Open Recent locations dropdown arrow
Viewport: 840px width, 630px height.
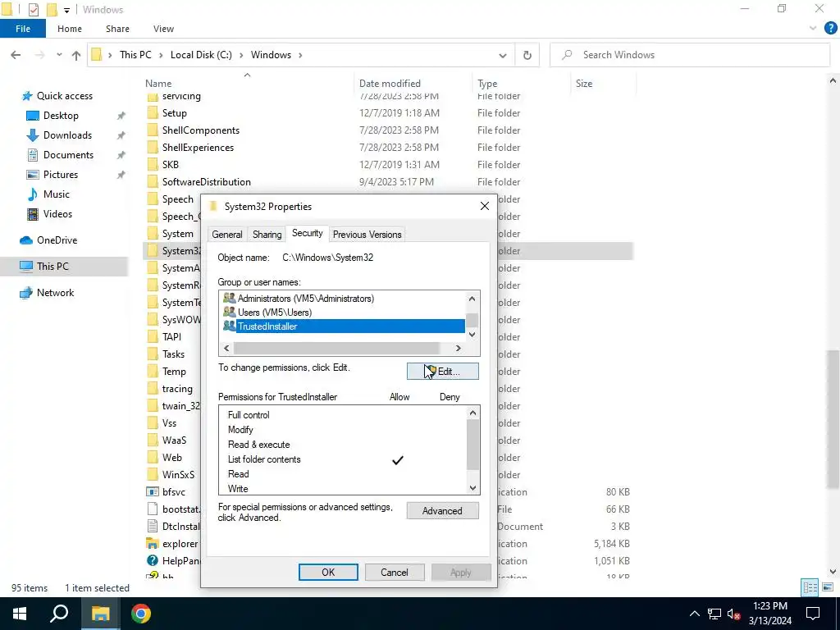point(59,55)
